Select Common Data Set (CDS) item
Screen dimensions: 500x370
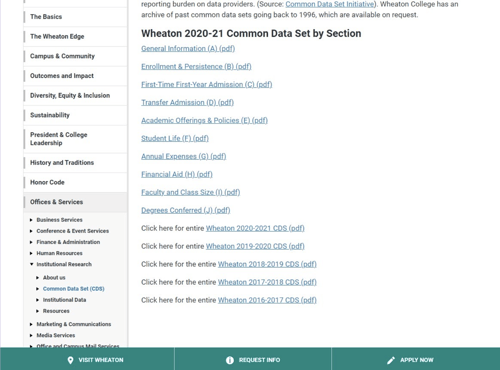pos(74,289)
